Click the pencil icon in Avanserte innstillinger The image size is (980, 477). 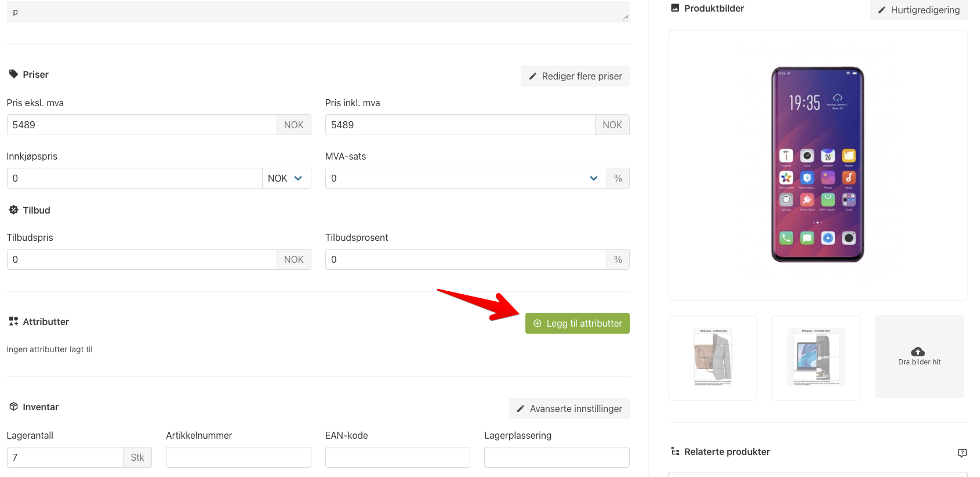[521, 409]
